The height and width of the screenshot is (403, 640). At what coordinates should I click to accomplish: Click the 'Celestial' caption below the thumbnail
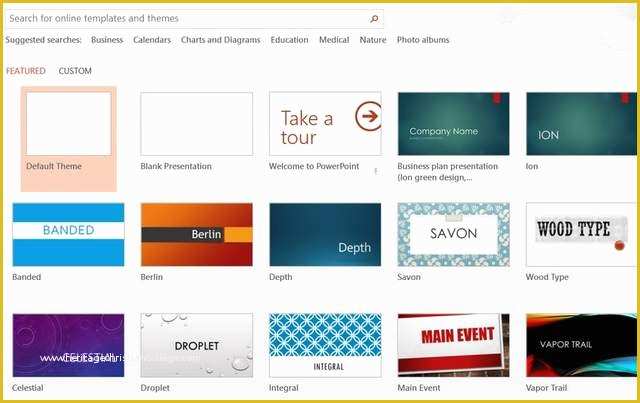click(x=28, y=388)
